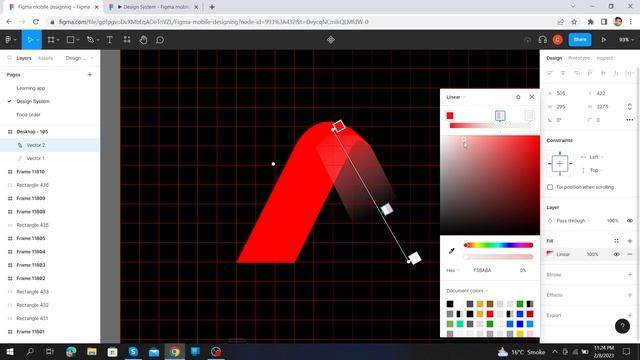Enable Fix position when scrolling checkbox
The image size is (640, 360).
[550, 187]
